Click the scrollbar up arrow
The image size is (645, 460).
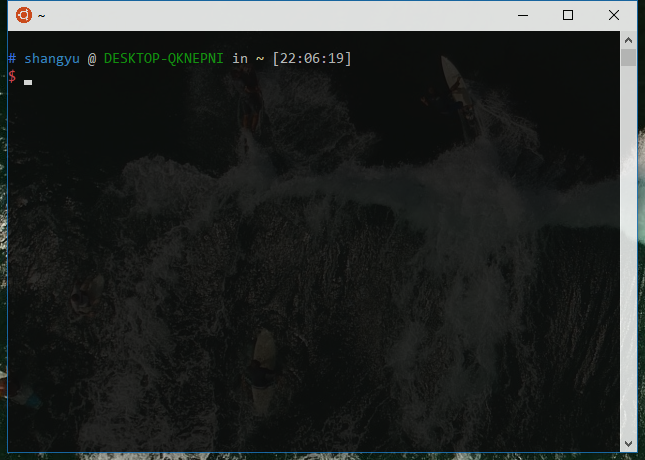tap(628, 40)
